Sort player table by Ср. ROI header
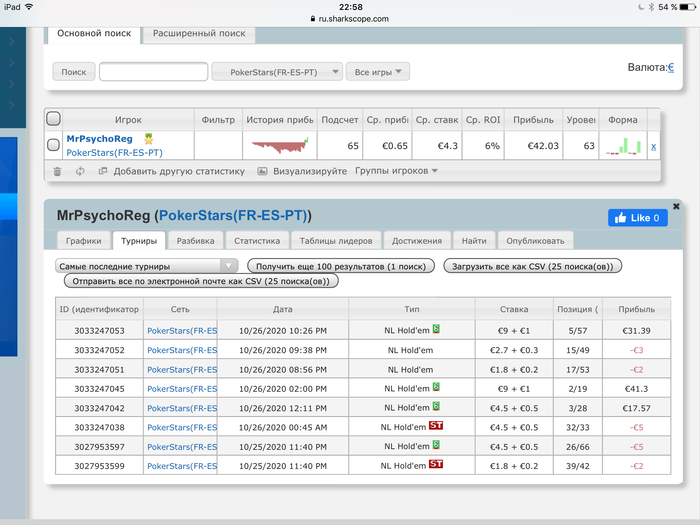The width and height of the screenshot is (700, 525). (483, 120)
